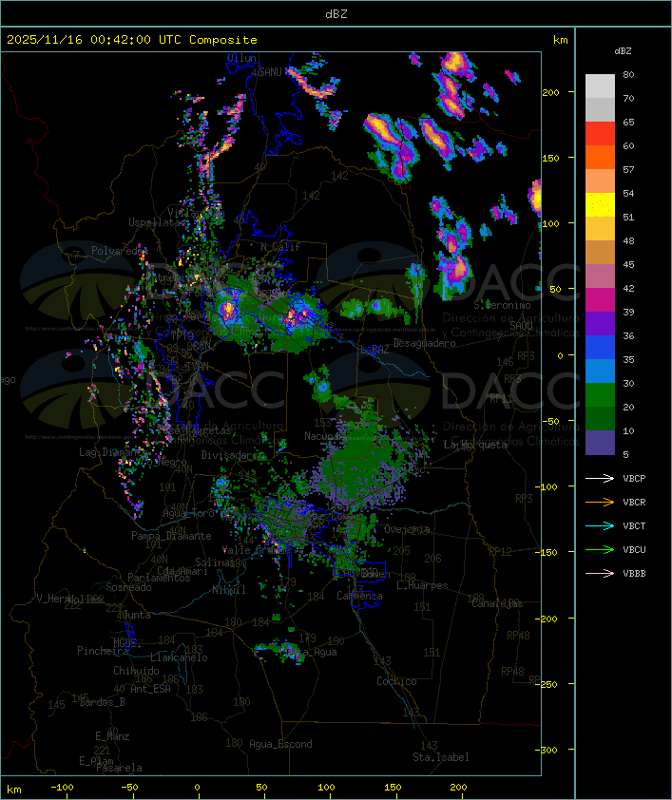Click the 54 value on legend scale
Screen dimensions: 672x800
(628, 194)
